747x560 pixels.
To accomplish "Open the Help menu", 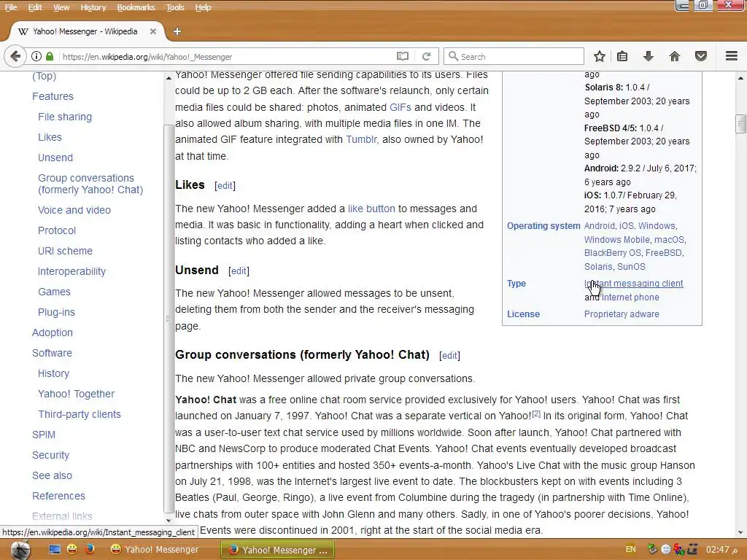I will pos(203,7).
